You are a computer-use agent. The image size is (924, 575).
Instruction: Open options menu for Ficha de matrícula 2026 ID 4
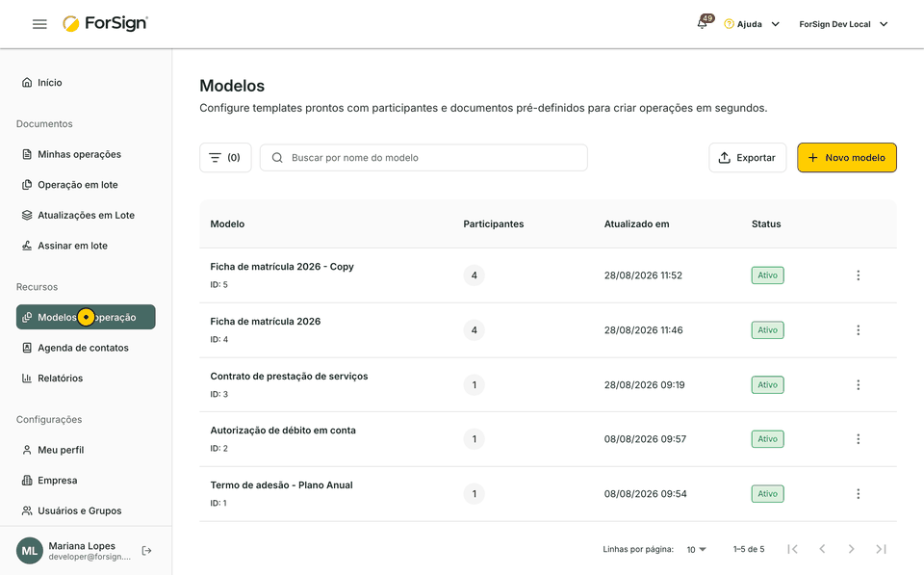coord(858,330)
